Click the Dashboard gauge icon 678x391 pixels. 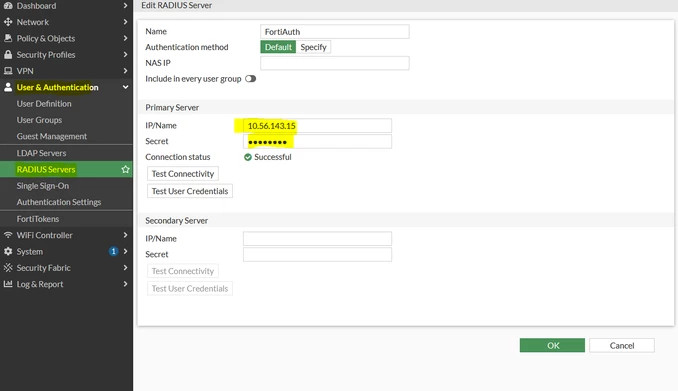8,6
